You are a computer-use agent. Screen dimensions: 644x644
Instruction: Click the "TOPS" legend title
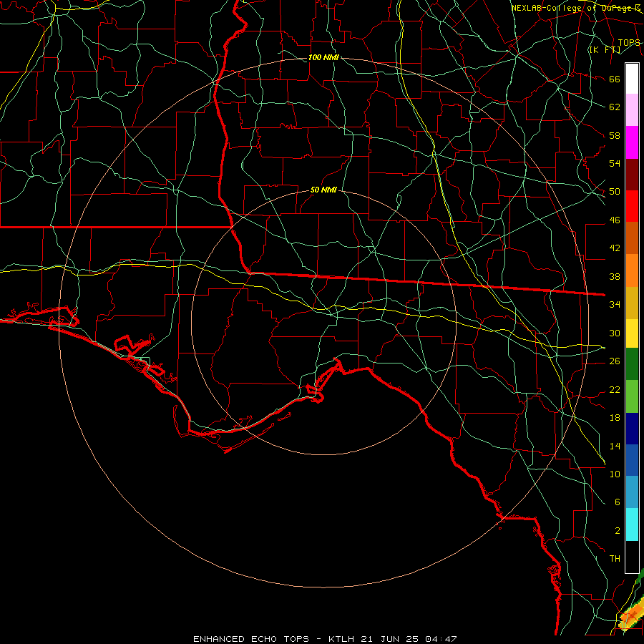(629, 42)
